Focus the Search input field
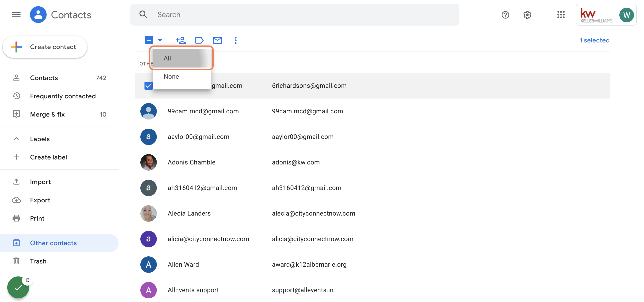 [294, 15]
